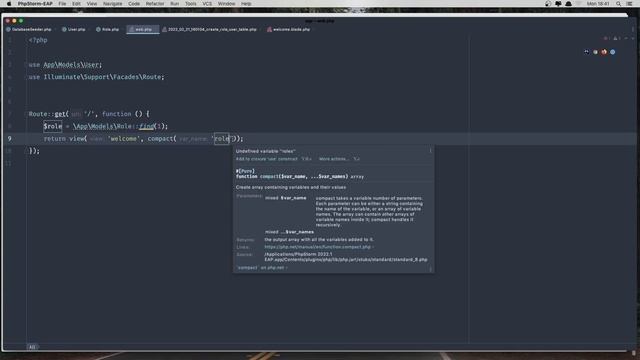Open the Refactor menu
Screen dimensions: 640x360
pos(155,4)
